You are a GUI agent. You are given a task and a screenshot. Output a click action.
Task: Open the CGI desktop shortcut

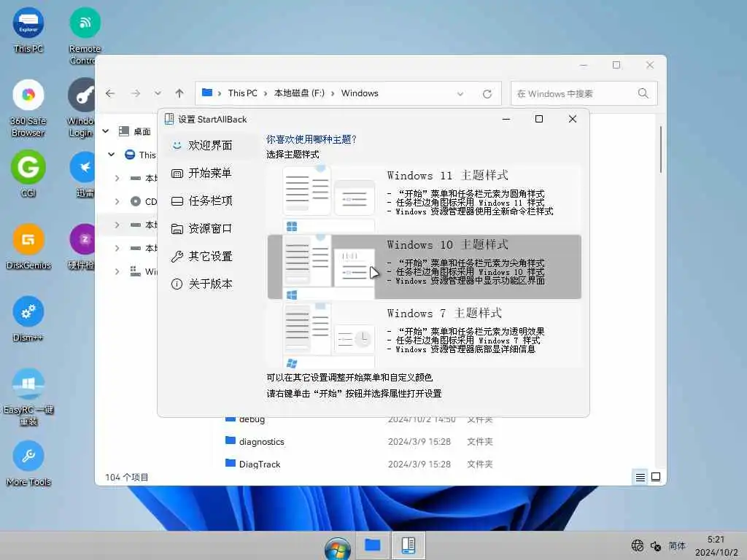click(28, 174)
